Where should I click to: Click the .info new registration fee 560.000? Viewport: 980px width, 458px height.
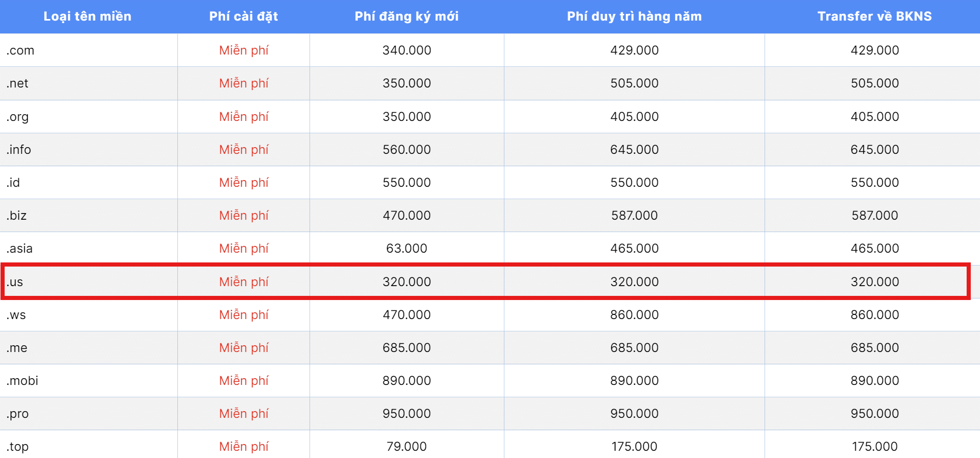click(x=407, y=150)
